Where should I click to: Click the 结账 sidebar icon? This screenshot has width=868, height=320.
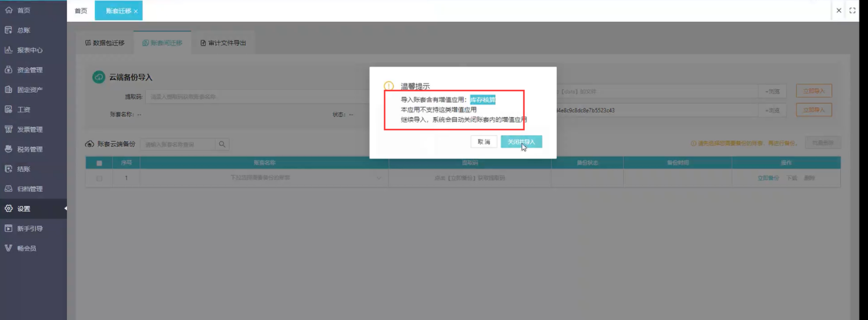8,169
